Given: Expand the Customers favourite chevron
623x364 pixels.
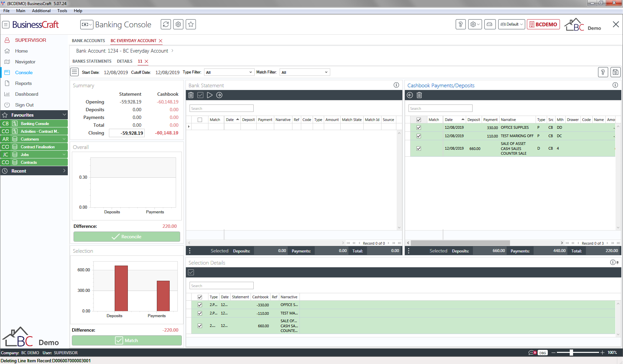Looking at the screenshot, I should (x=64, y=139).
